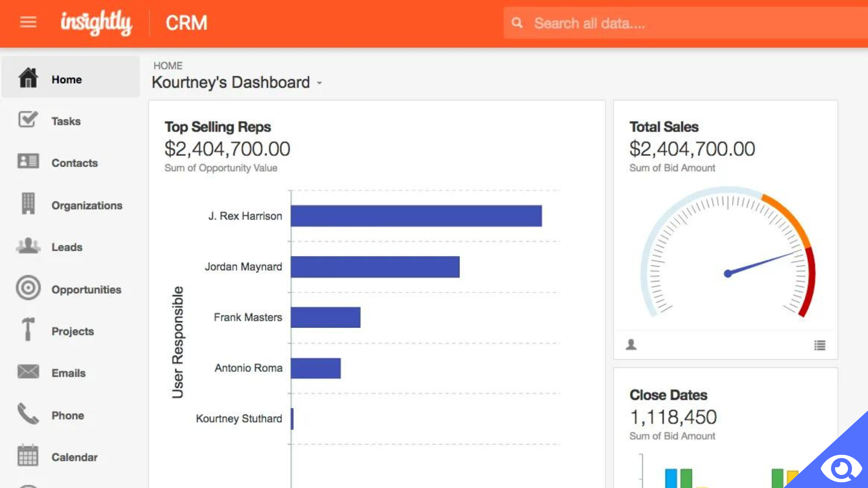The width and height of the screenshot is (868, 488).
Task: Open the Opportunities target icon
Action: coord(27,288)
